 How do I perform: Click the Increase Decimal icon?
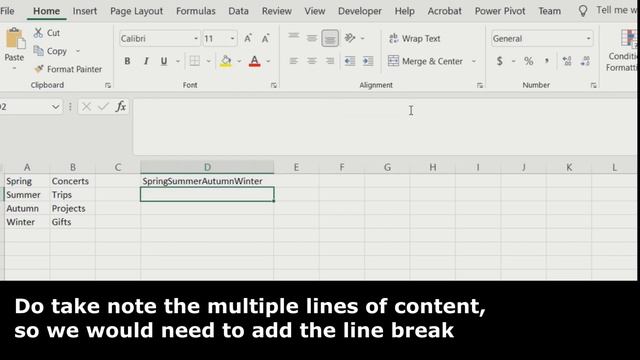click(x=567, y=61)
